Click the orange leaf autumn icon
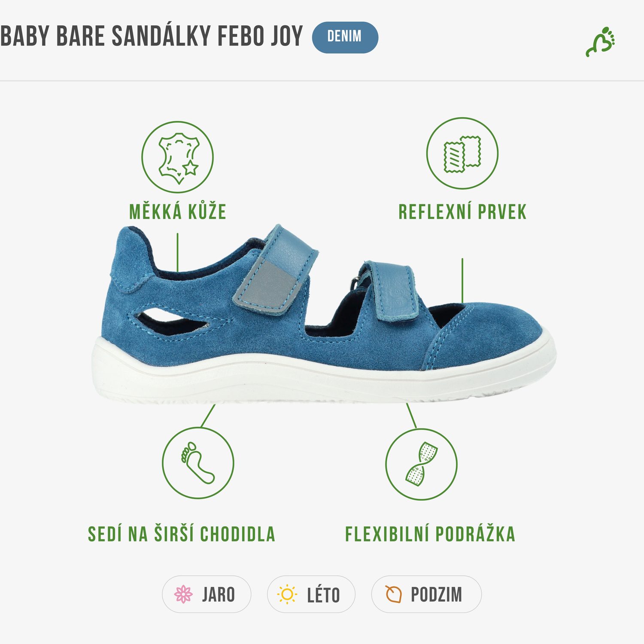The height and width of the screenshot is (644, 644). pyautogui.click(x=393, y=594)
